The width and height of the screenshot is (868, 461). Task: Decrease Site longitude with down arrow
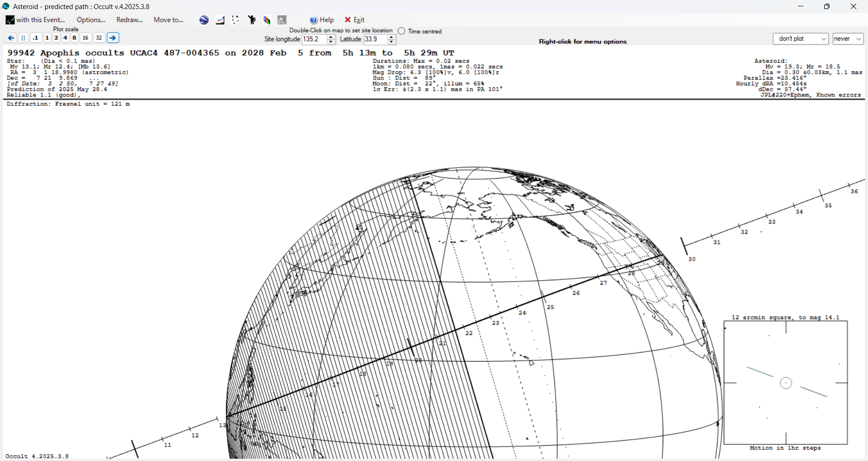[x=331, y=42]
